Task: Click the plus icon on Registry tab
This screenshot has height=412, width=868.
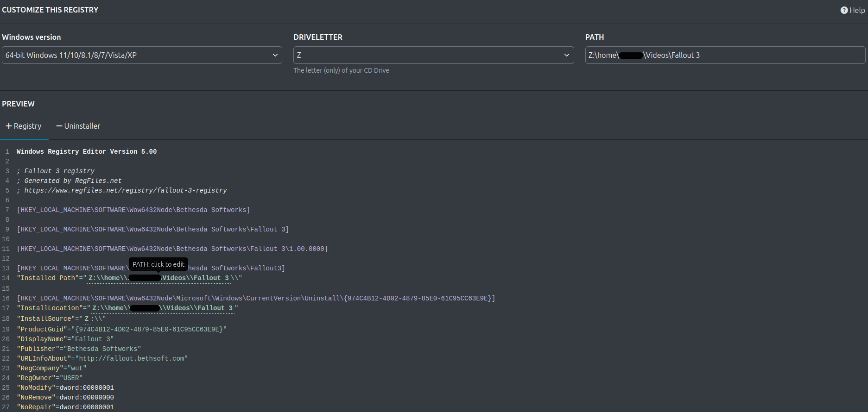Action: pyautogui.click(x=9, y=126)
